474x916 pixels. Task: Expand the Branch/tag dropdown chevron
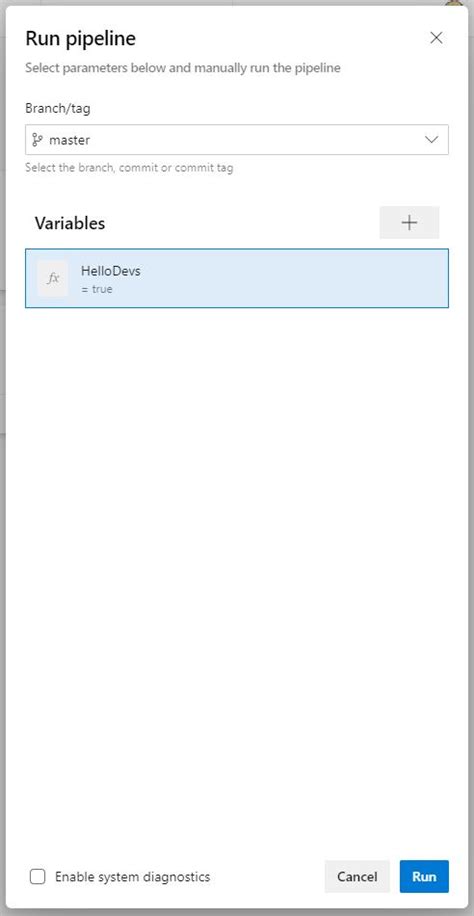tap(431, 140)
